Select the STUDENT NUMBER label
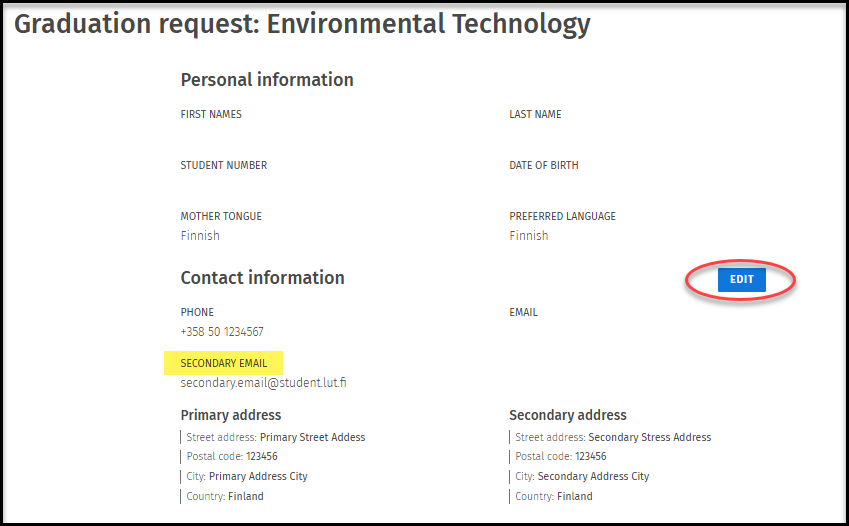 (223, 165)
